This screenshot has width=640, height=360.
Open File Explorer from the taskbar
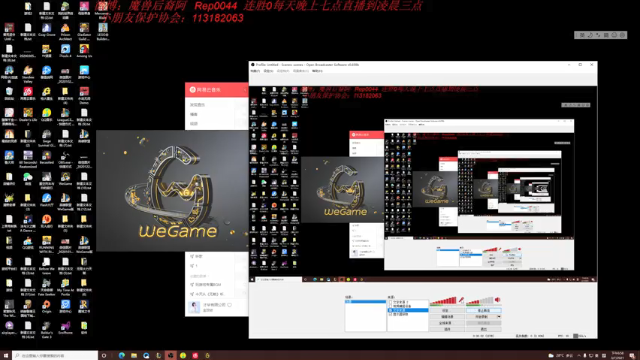click(x=133, y=355)
